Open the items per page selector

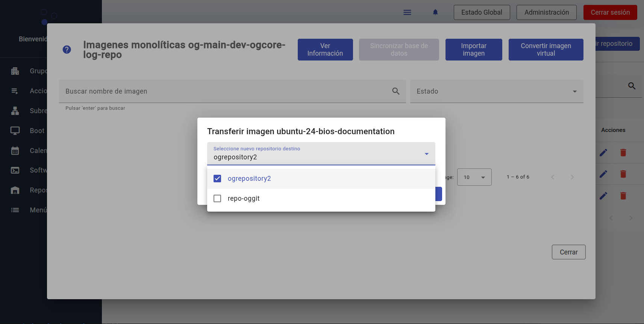(474, 177)
